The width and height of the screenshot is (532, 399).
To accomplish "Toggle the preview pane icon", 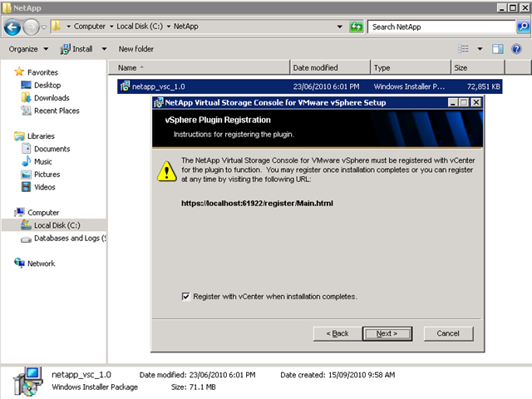I will (497, 49).
